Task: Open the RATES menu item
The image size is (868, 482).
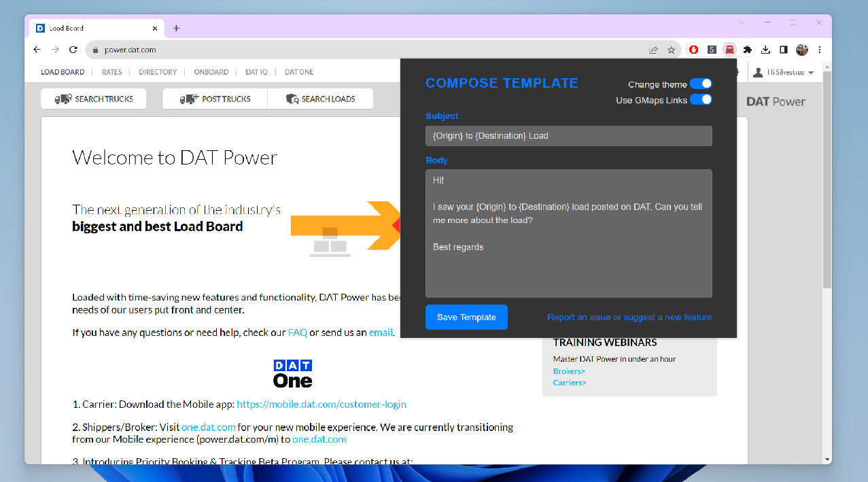Action: pos(111,72)
